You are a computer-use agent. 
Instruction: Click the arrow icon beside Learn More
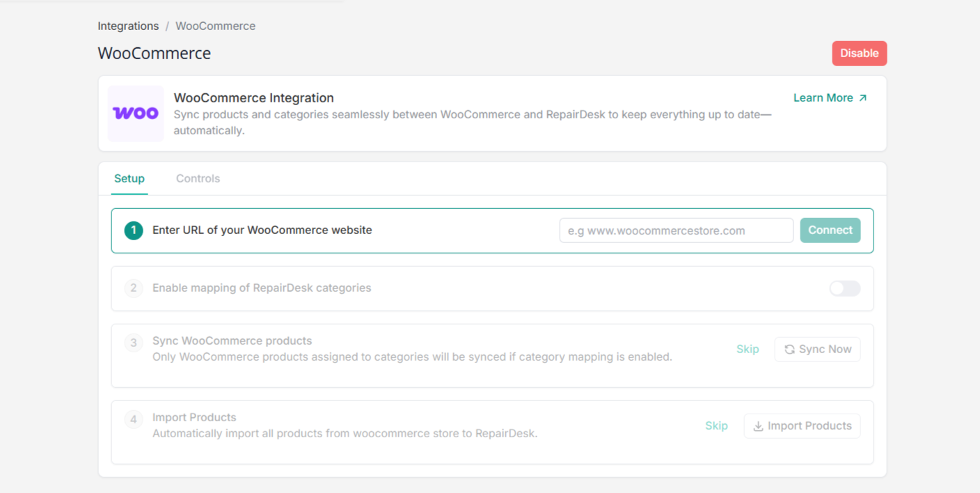tap(863, 98)
